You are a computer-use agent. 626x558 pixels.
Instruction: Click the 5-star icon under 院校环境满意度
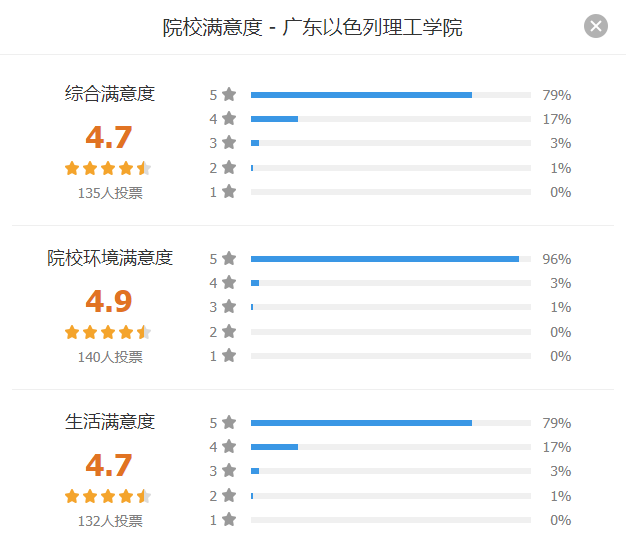(x=229, y=258)
